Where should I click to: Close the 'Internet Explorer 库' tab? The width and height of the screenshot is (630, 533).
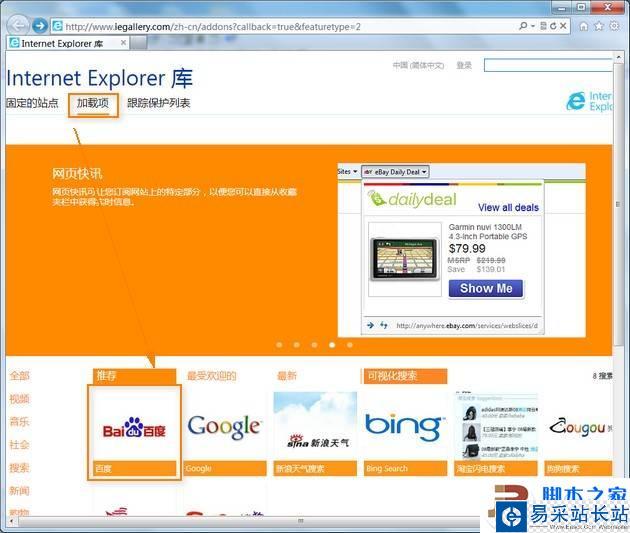coord(123,43)
